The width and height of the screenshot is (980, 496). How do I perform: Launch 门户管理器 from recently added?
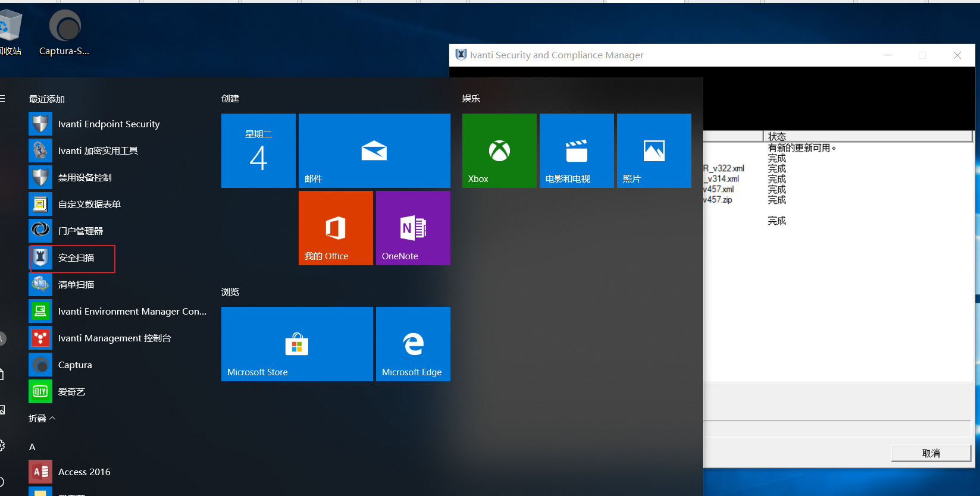(80, 231)
